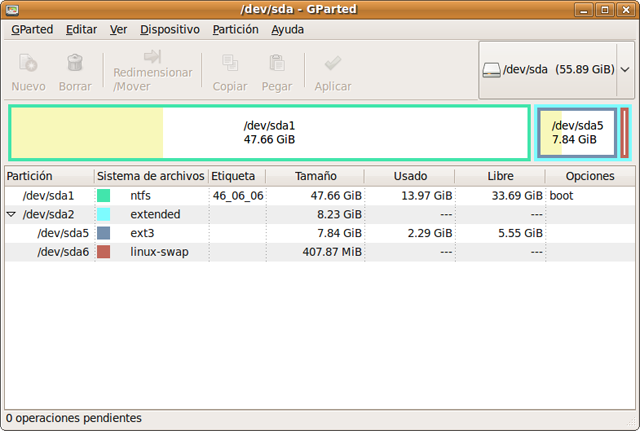Collapse the /dev/sda2 extended partition tree

click(12, 214)
